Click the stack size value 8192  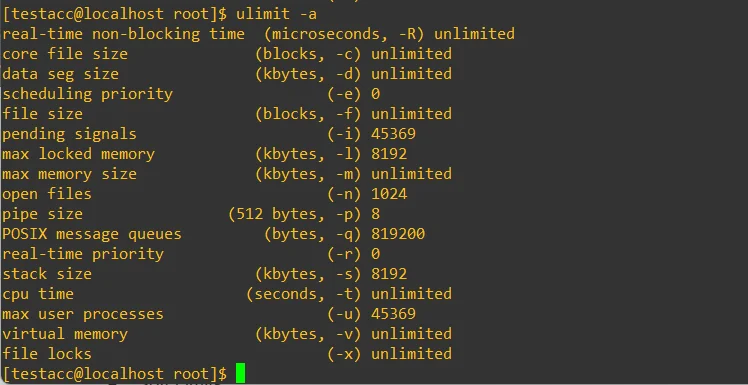point(389,274)
